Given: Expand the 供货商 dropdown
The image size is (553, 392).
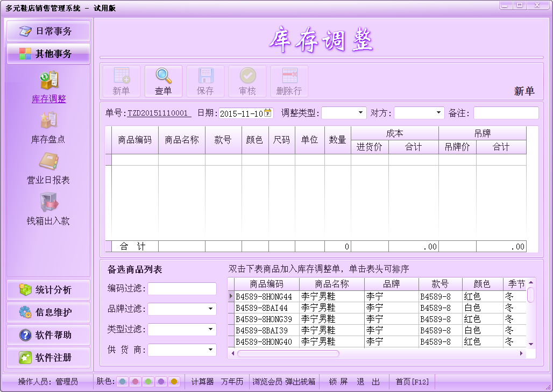Looking at the screenshot, I should (210, 350).
